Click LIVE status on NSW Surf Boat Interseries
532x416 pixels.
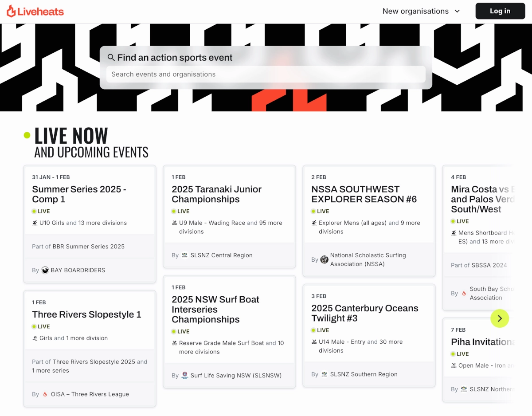click(180, 332)
